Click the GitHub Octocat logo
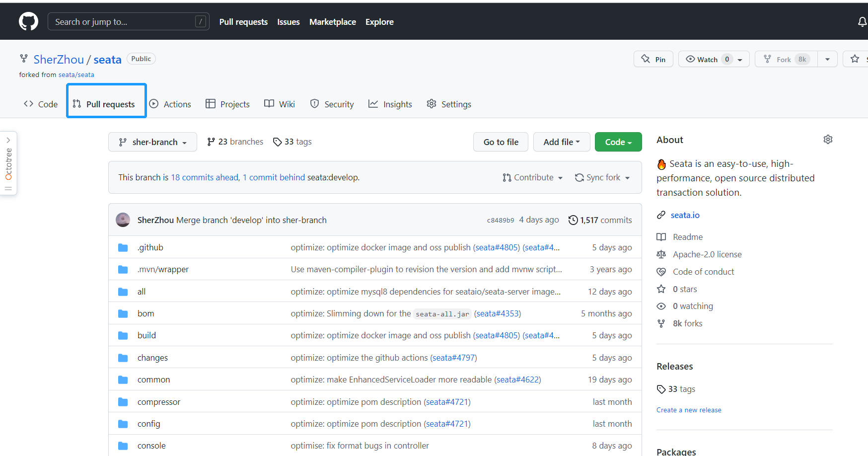This screenshot has width=868, height=456. pos(28,22)
